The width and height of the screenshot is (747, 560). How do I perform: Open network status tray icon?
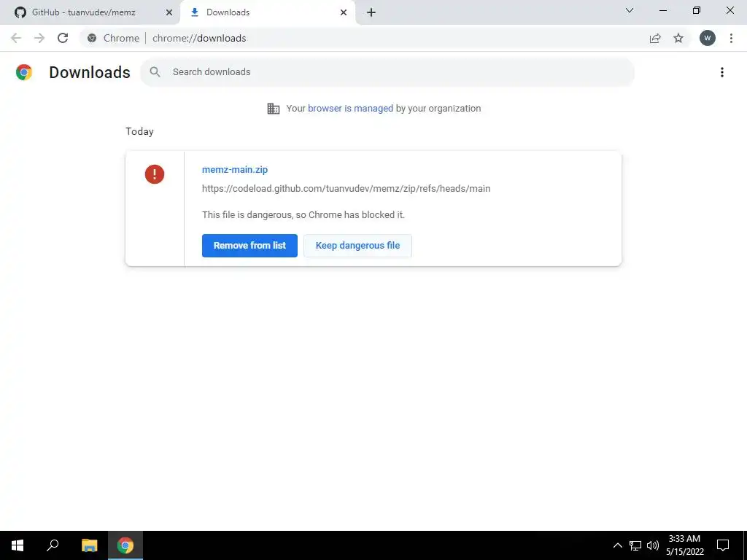(635, 545)
